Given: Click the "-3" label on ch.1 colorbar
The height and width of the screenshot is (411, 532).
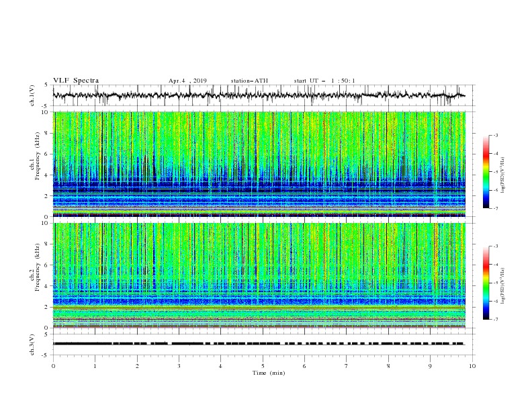Looking at the screenshot, I should (x=495, y=135).
